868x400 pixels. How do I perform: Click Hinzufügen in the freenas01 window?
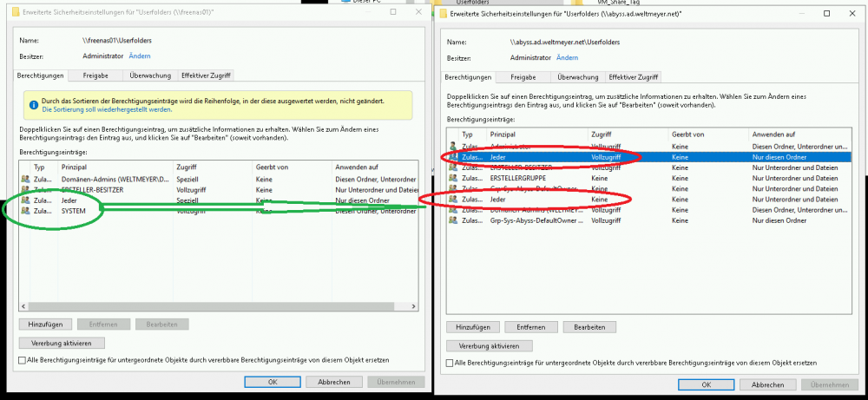click(46, 325)
